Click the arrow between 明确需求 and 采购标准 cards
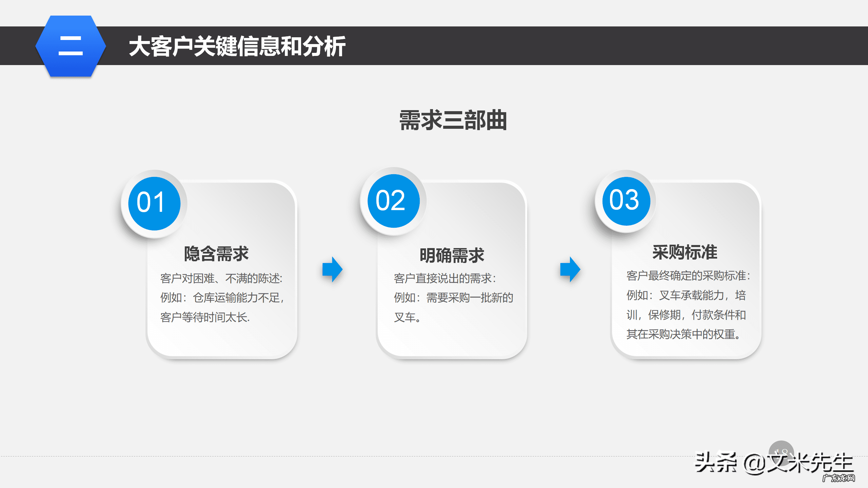868x488 pixels. coord(570,269)
